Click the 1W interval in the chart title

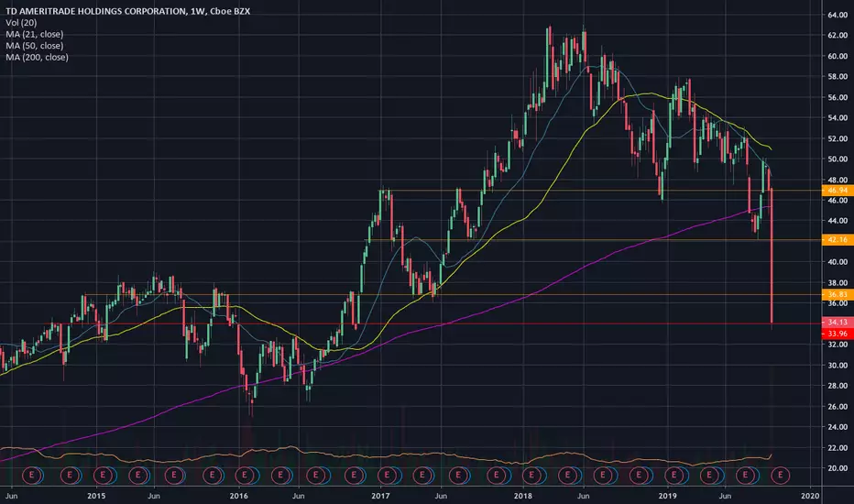click(197, 11)
